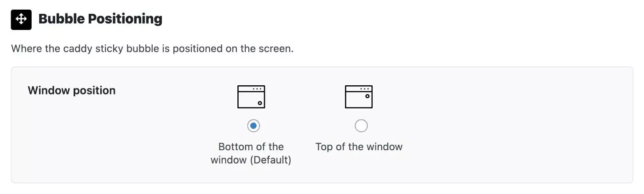Choose the Bottom of the window radio button

tap(253, 125)
